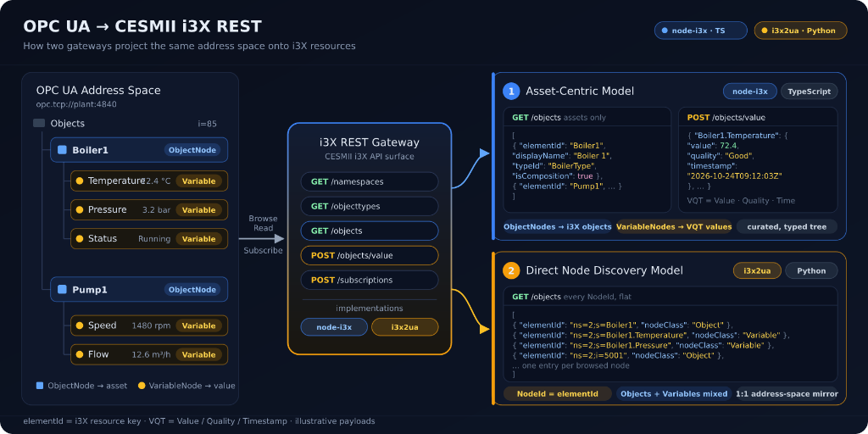Click the blue square icon beside Pump1
The image size is (868, 434).
pyautogui.click(x=62, y=290)
